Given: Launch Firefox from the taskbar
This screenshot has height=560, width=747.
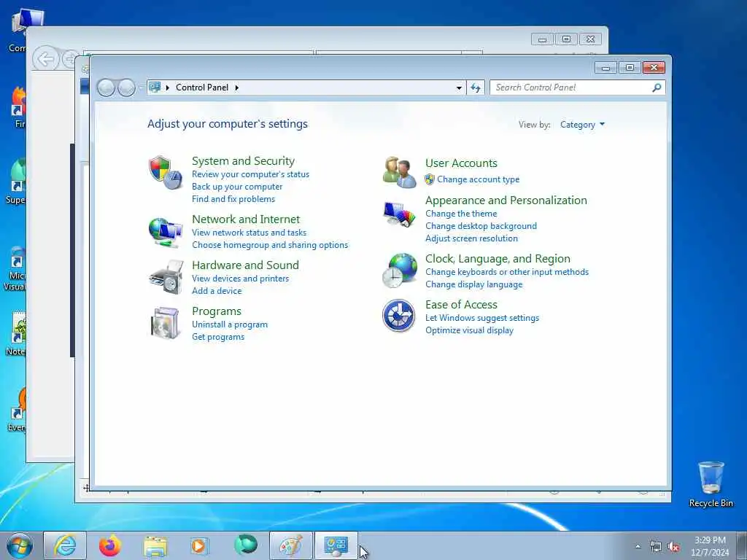Looking at the screenshot, I should pyautogui.click(x=109, y=545).
